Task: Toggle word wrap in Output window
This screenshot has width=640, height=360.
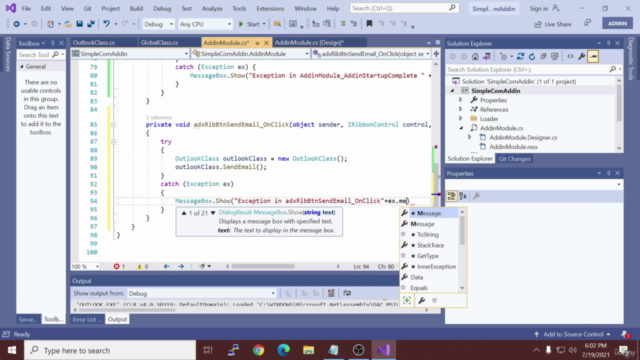Action: click(x=347, y=293)
